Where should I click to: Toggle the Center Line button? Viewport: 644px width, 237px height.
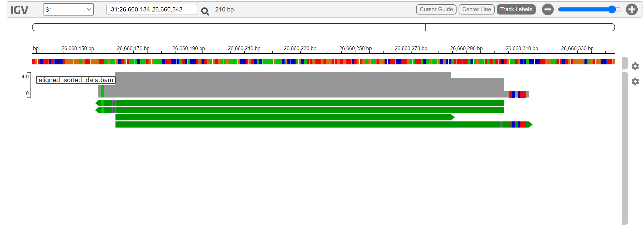(x=476, y=9)
